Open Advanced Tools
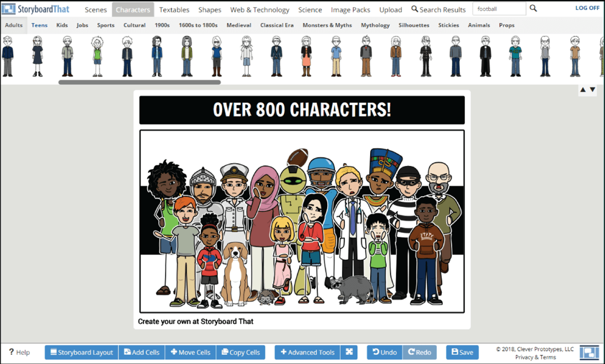This screenshot has width=605, height=364. pos(308,352)
